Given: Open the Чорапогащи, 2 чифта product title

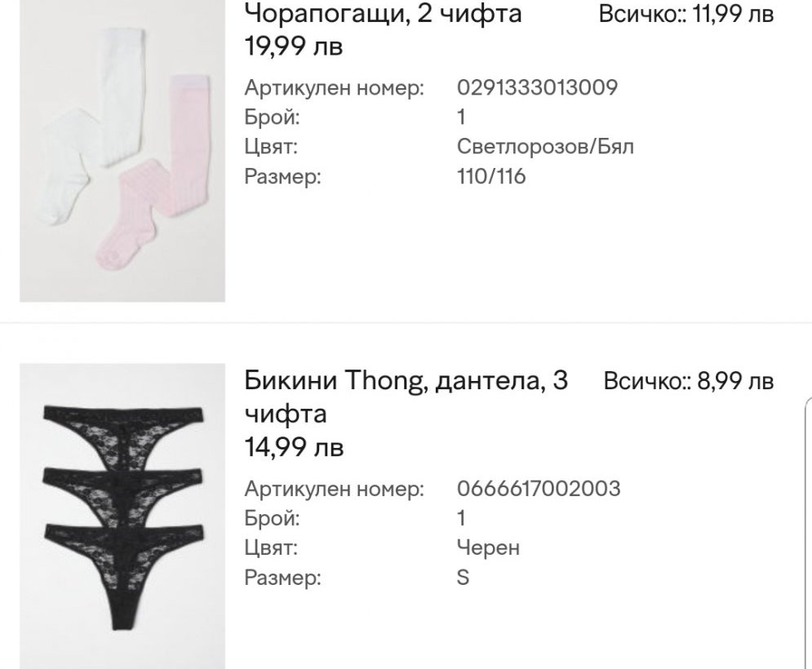Looking at the screenshot, I should tap(383, 14).
